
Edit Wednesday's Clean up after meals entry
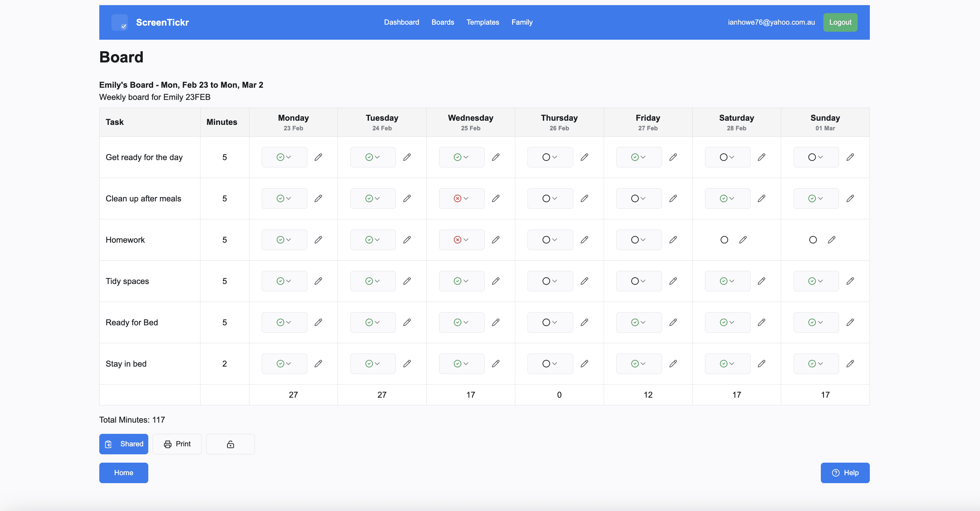click(496, 199)
